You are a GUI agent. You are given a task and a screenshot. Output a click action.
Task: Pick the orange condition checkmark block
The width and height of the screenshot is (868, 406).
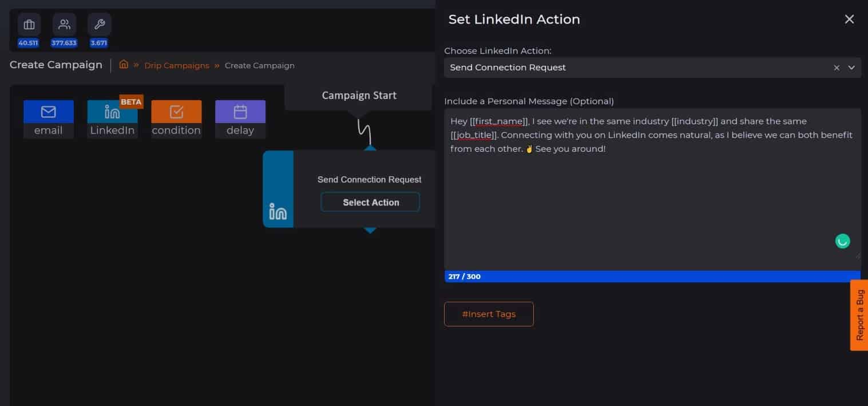coord(176,112)
